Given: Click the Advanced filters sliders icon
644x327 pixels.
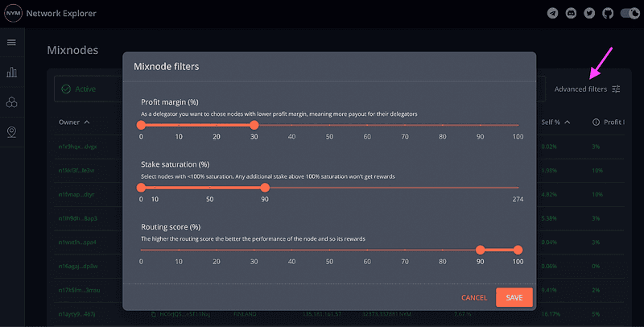Looking at the screenshot, I should coord(616,89).
